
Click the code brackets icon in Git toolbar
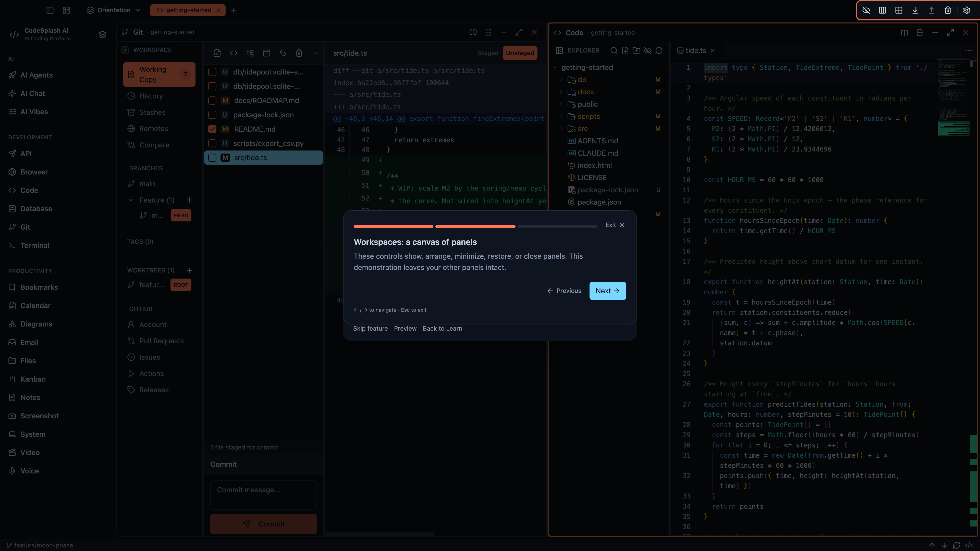point(234,53)
